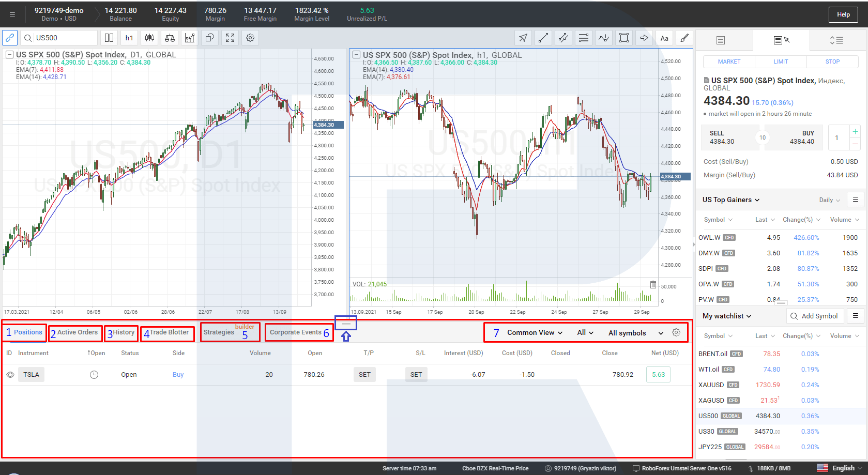The image size is (868, 475).
Task: Select the arrow drawing tool
Action: [x=644, y=38]
